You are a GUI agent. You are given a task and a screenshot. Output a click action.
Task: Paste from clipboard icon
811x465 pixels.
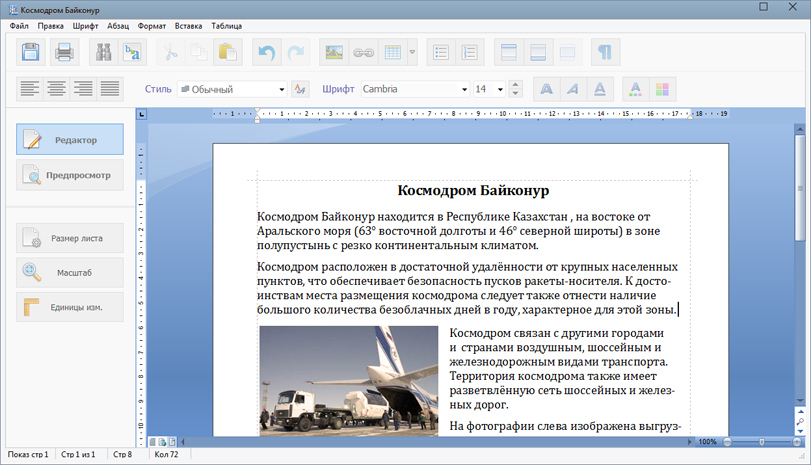tap(228, 52)
